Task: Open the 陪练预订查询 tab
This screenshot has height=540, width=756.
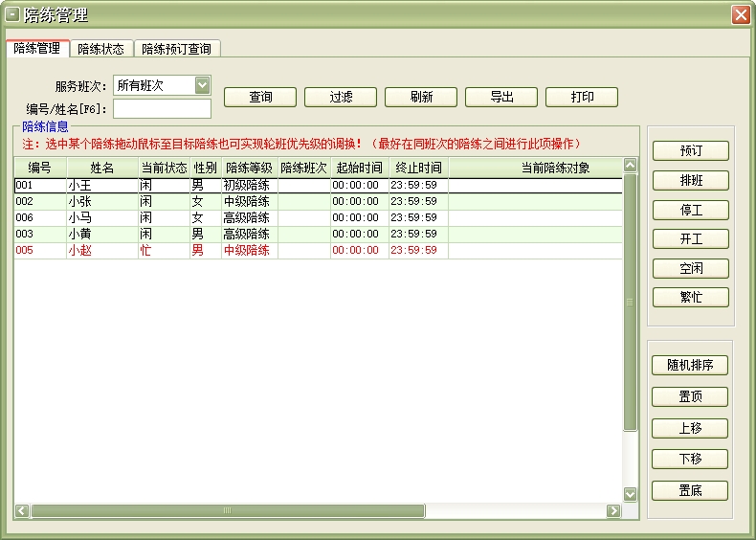Action: click(x=176, y=48)
